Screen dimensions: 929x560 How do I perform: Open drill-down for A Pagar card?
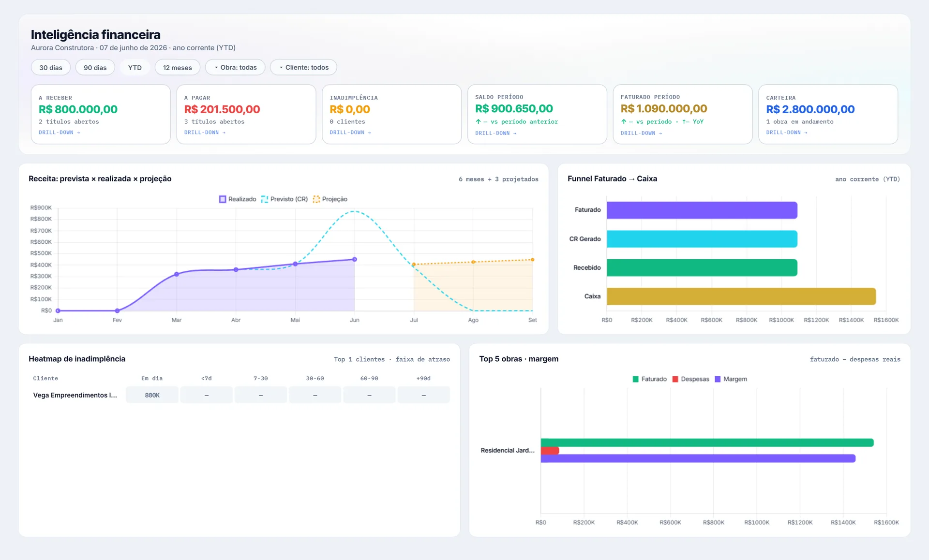[x=205, y=133]
